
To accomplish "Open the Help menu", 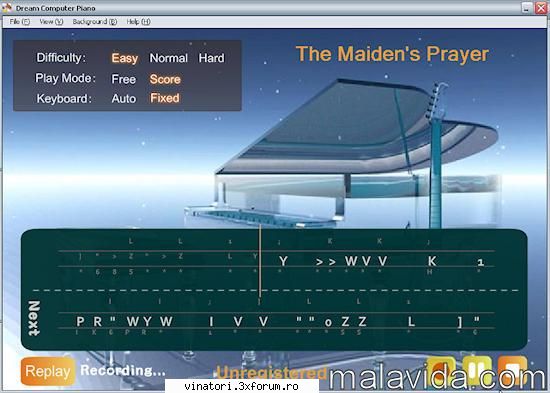I will (138, 22).
